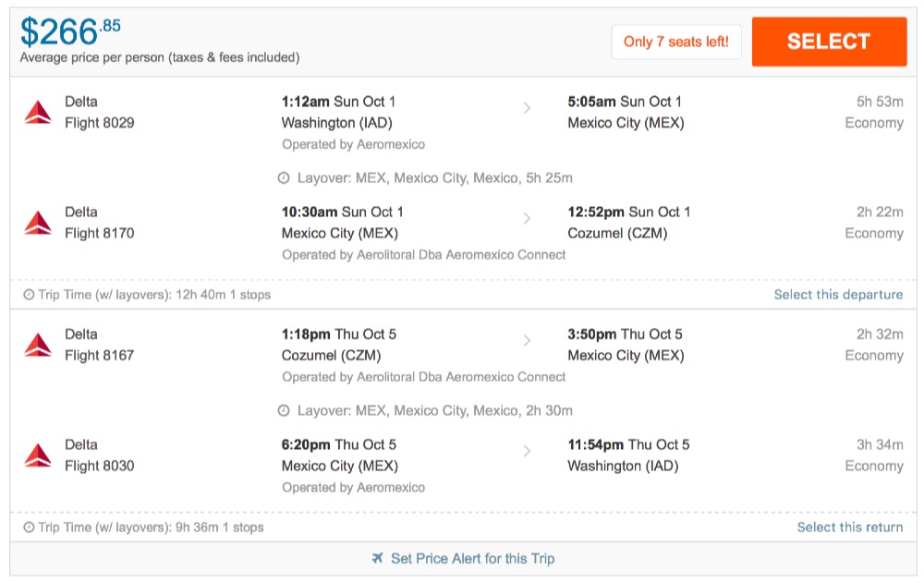Choose Select this return
The image size is (924, 583).
pyautogui.click(x=848, y=527)
